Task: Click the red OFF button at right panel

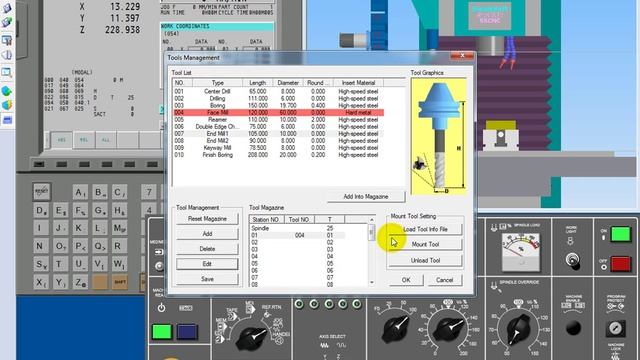Action: tap(620, 264)
